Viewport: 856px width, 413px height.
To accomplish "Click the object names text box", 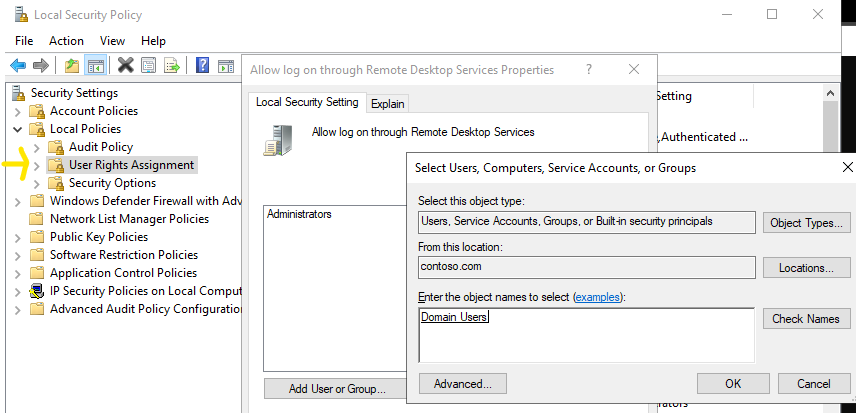I will (587, 335).
